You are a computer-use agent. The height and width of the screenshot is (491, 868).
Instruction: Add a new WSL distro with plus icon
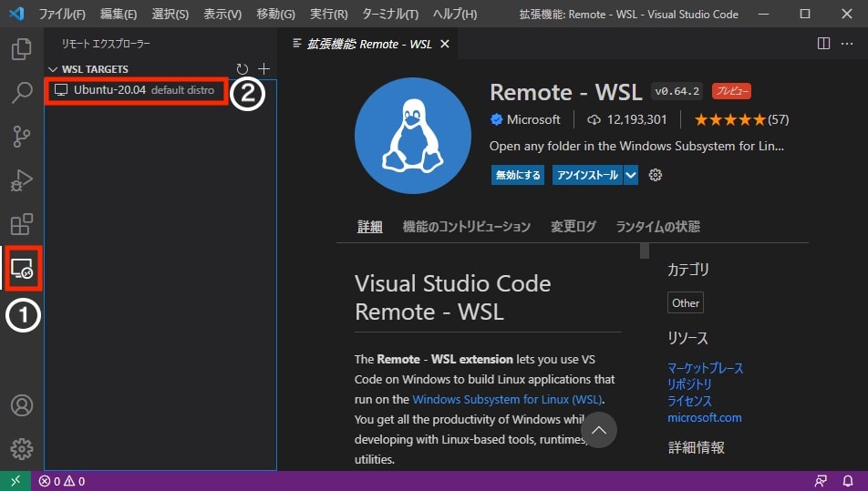(264, 68)
